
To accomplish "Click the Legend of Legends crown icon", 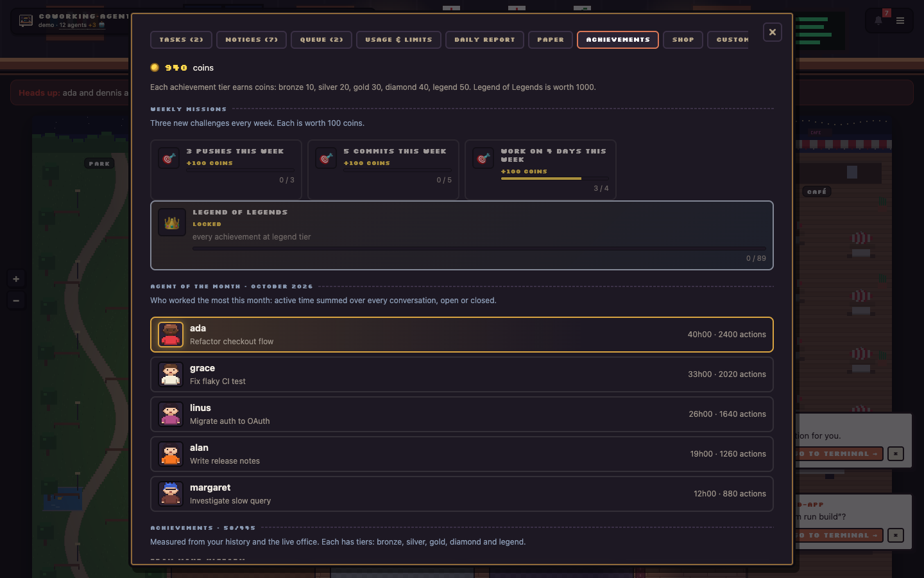I will (172, 222).
